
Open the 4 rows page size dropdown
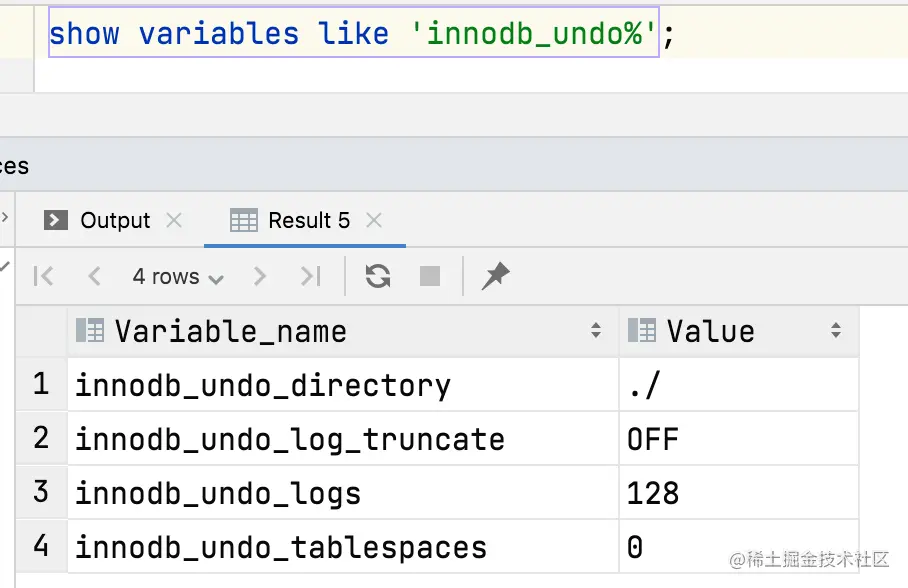click(x=178, y=276)
